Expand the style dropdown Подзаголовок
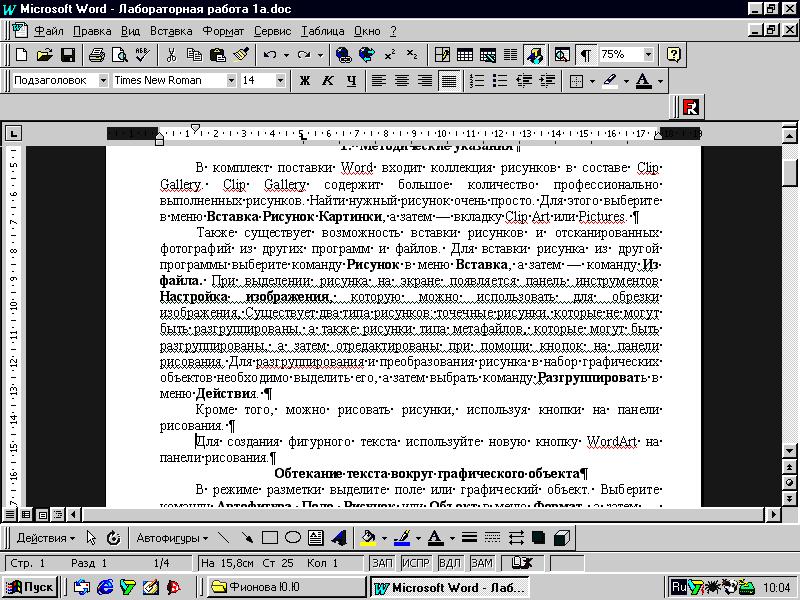800x600 pixels. (103, 81)
